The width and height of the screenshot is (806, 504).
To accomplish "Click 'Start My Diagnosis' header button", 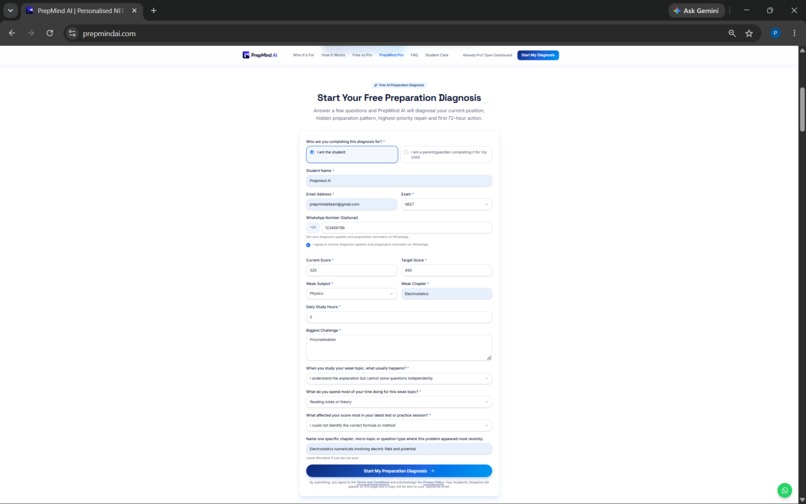I will (538, 55).
